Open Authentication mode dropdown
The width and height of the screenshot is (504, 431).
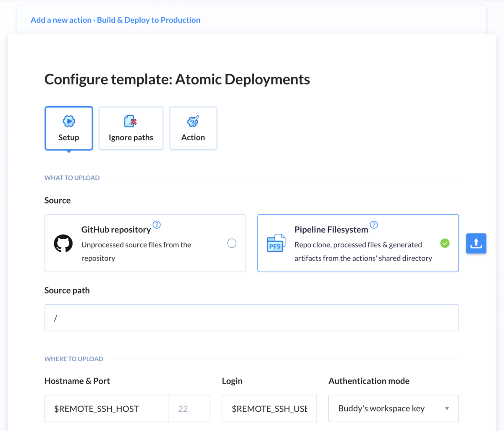click(394, 408)
